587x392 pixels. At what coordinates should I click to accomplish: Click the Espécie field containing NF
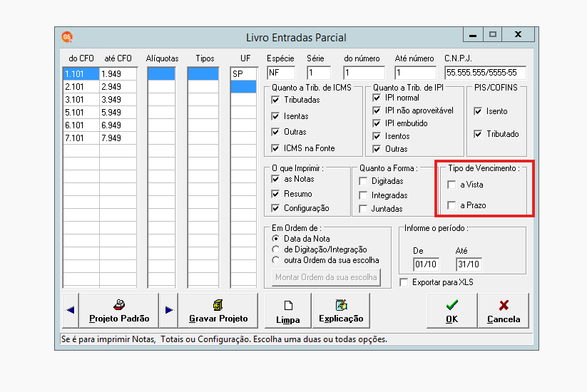[x=281, y=73]
